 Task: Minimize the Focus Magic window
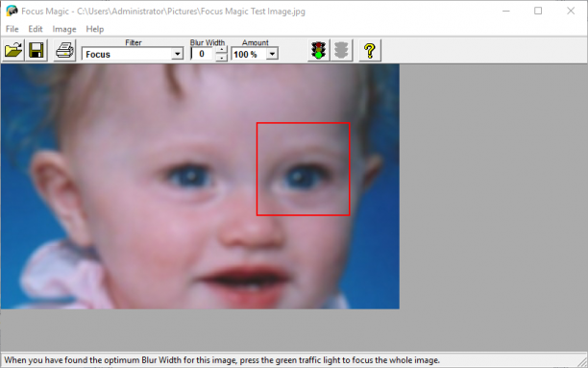(506, 11)
